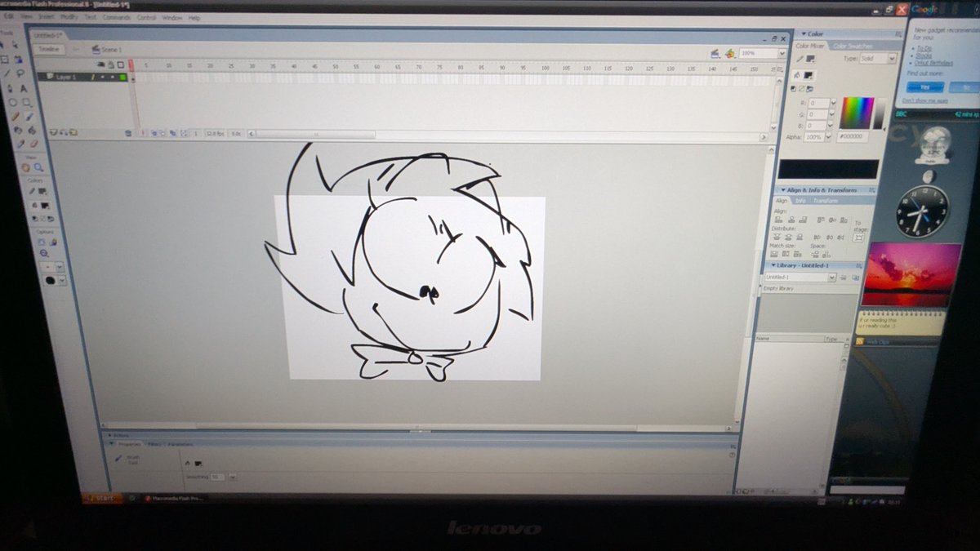
Task: Toggle Show/Hide All Layers eye icon
Action: click(x=101, y=64)
